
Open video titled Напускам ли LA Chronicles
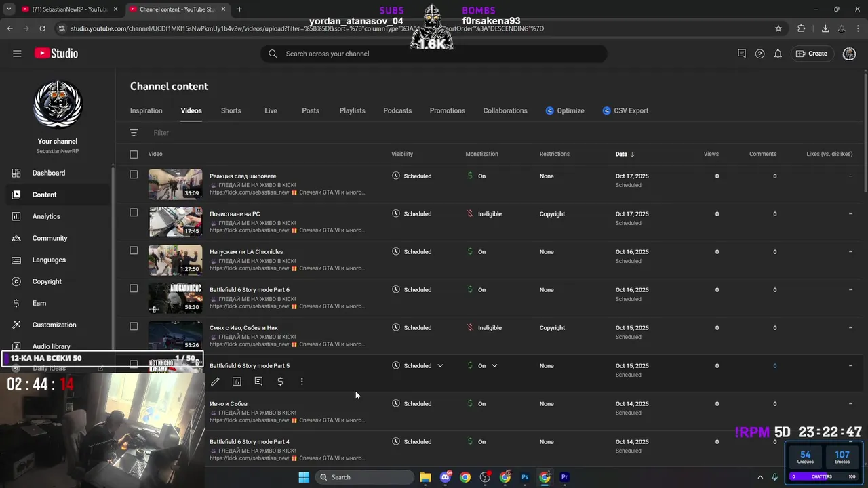246,252
